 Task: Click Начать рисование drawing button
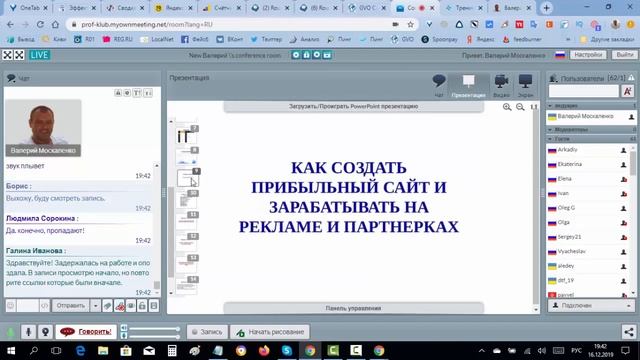270,332
